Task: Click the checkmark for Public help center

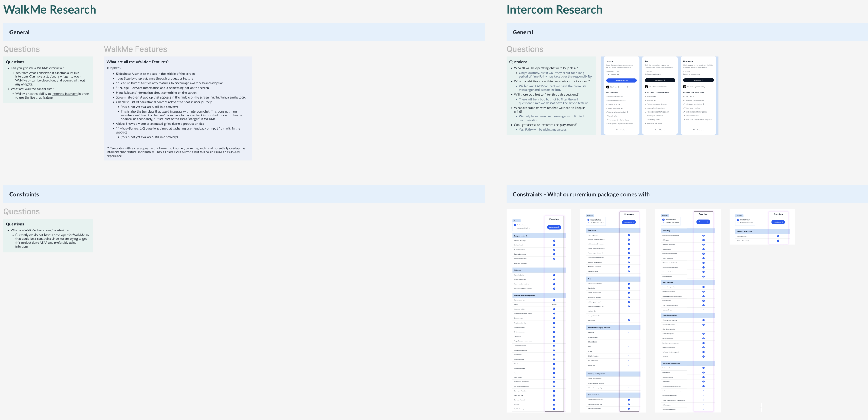Action: [x=629, y=235]
